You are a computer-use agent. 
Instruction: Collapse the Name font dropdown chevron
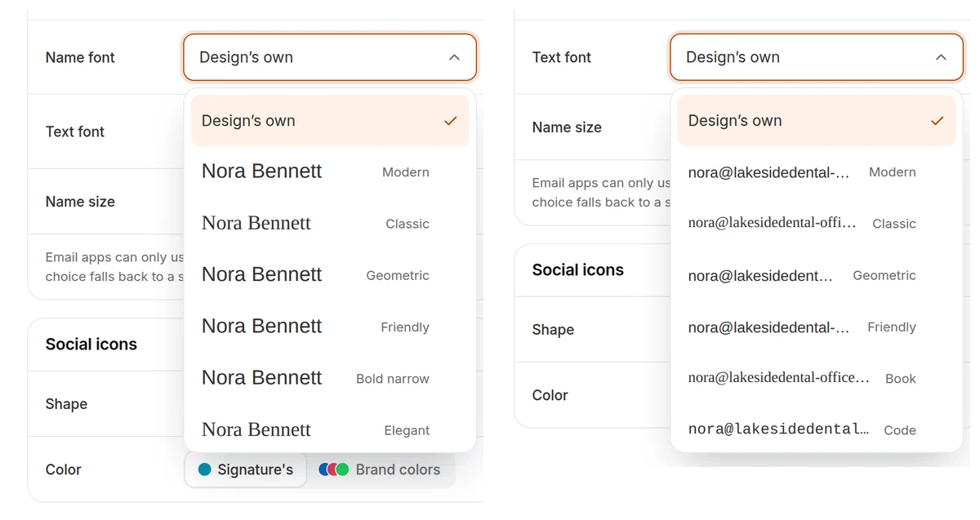point(454,57)
